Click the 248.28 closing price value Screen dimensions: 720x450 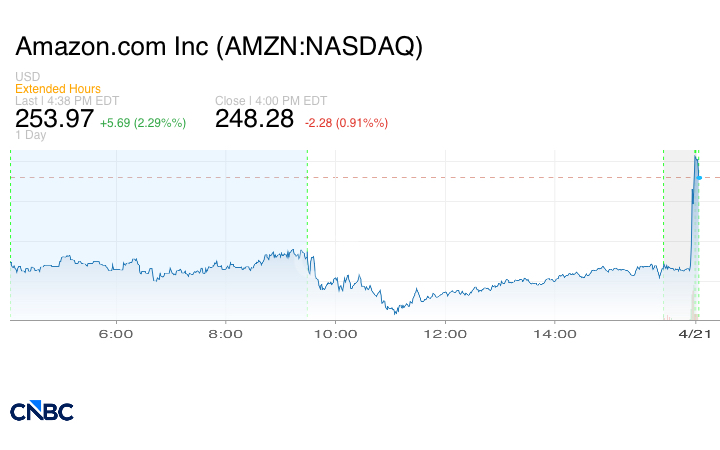coord(254,119)
